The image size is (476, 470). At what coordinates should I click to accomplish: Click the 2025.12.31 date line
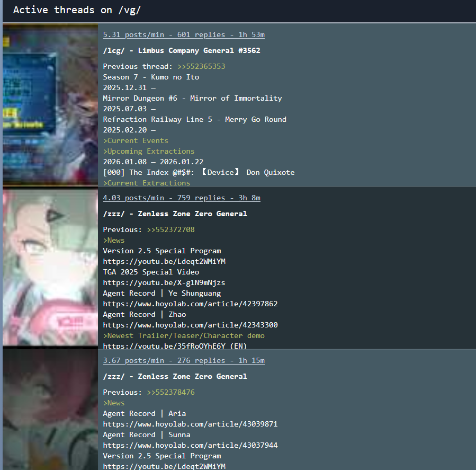129,87
